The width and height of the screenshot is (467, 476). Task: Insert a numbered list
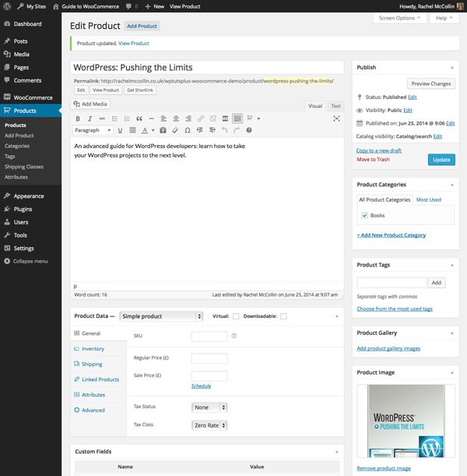(127, 118)
